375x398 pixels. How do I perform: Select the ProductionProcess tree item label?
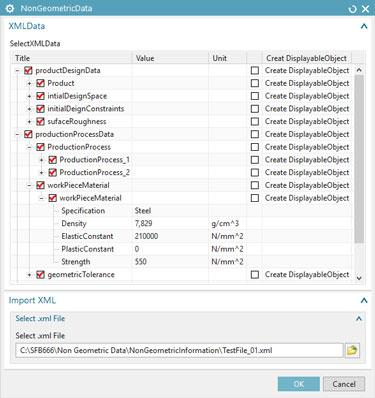pyautogui.click(x=79, y=147)
